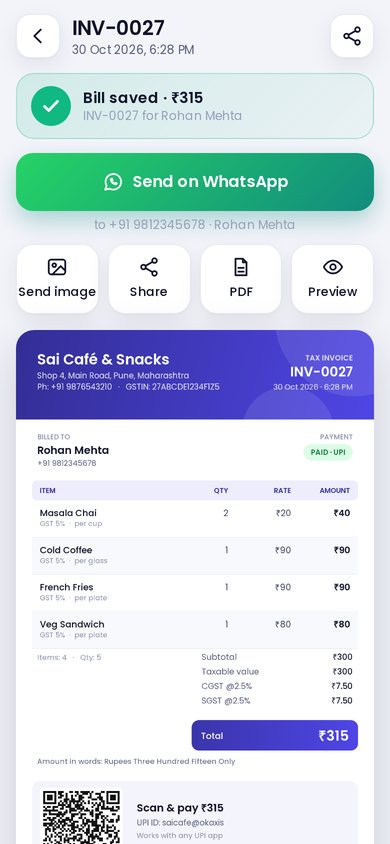Go back using the arrow icon
This screenshot has width=390, height=844.
[38, 36]
